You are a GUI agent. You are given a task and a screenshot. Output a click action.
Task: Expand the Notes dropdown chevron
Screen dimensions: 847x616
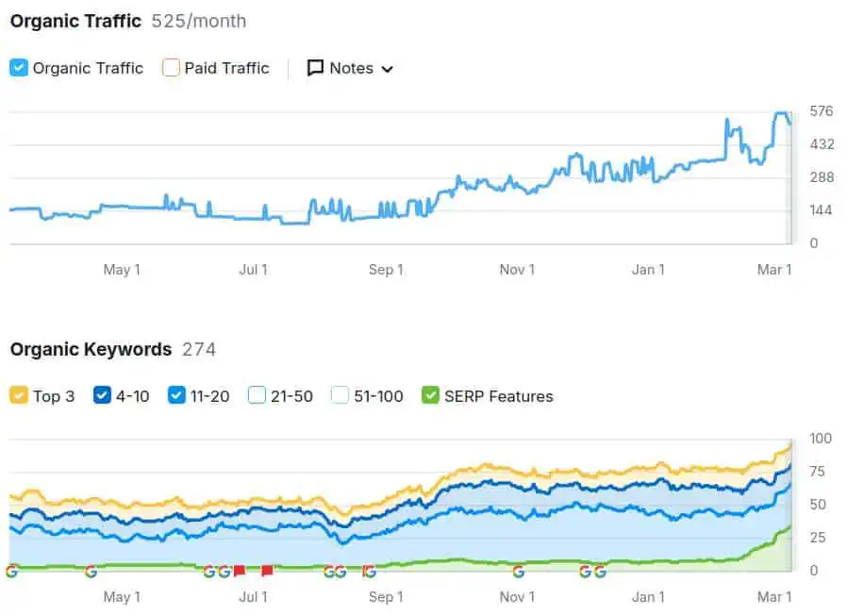[387, 69]
